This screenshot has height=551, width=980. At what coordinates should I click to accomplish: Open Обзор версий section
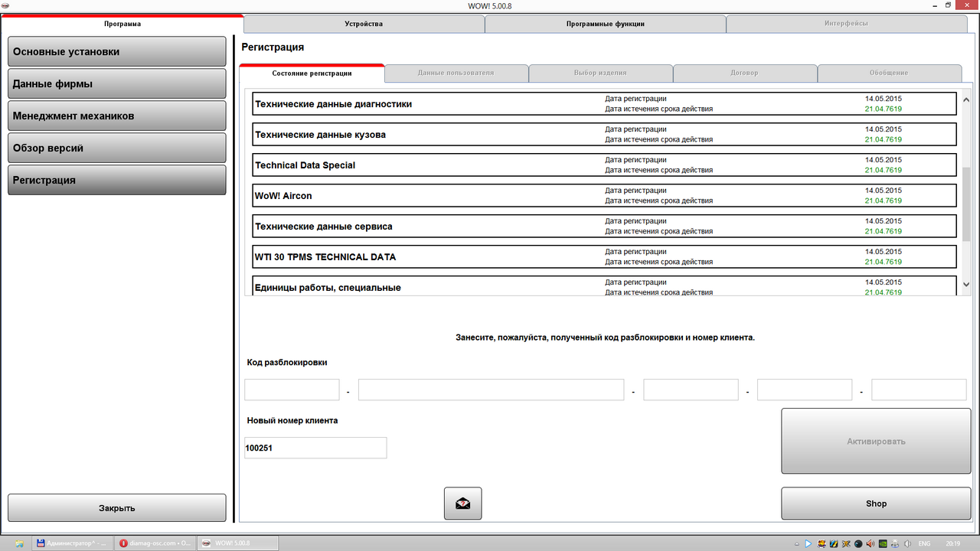pos(117,148)
